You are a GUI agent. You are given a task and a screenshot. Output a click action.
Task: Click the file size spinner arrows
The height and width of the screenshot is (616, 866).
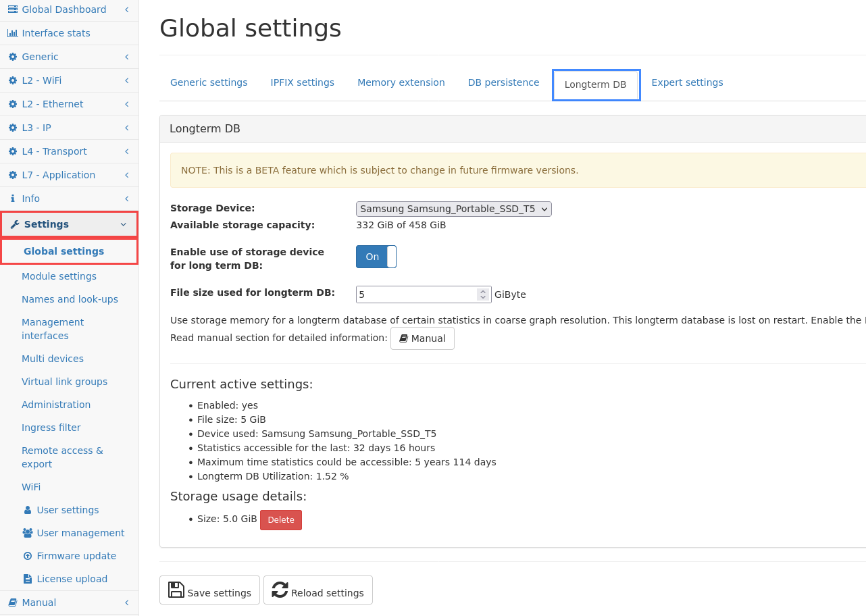point(482,294)
